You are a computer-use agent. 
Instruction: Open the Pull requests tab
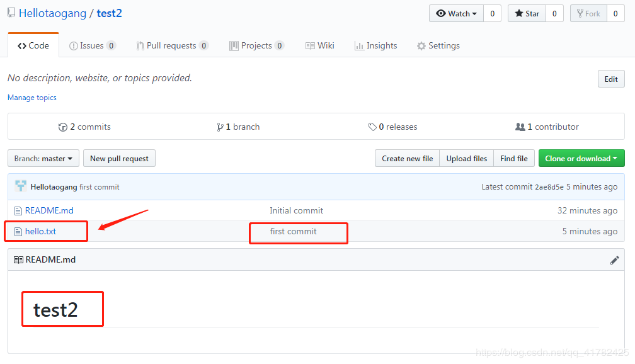(x=171, y=45)
